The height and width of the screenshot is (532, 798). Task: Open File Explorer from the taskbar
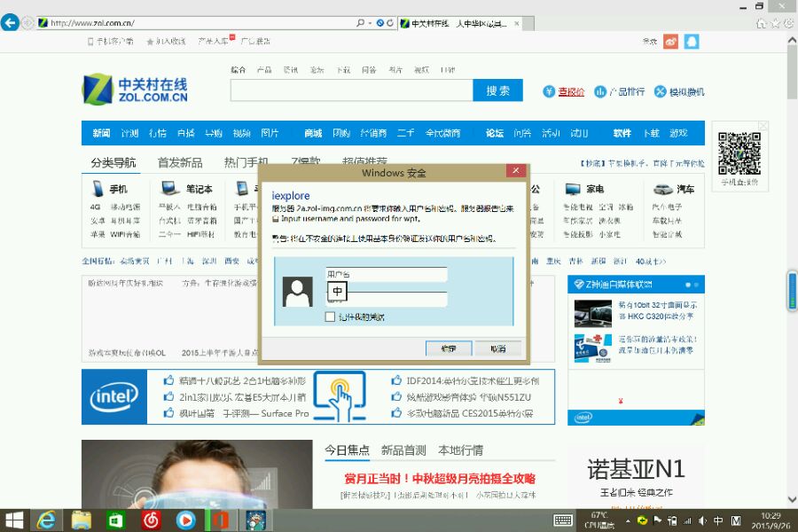click(x=82, y=520)
